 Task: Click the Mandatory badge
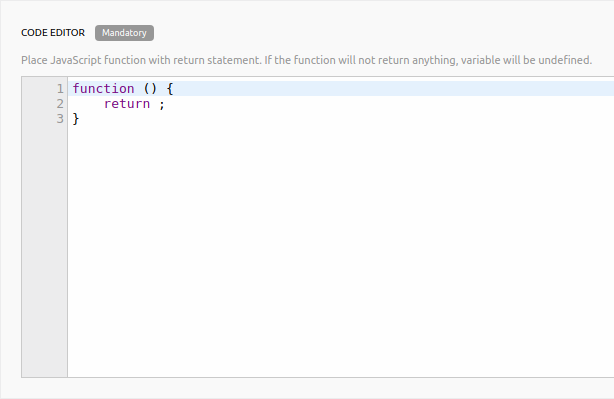(x=124, y=33)
